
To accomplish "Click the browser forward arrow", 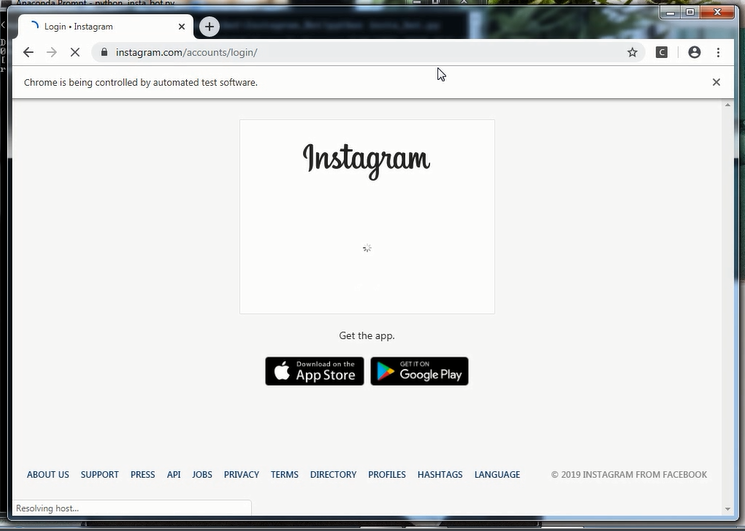I will point(52,52).
